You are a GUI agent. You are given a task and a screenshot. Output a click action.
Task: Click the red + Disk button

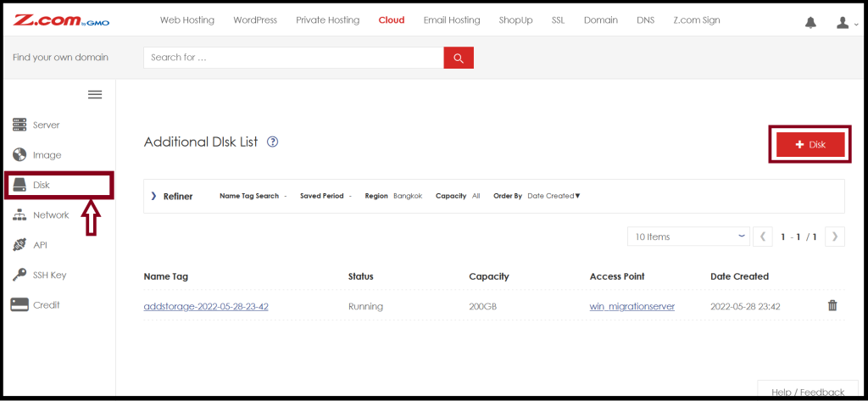[x=810, y=144]
